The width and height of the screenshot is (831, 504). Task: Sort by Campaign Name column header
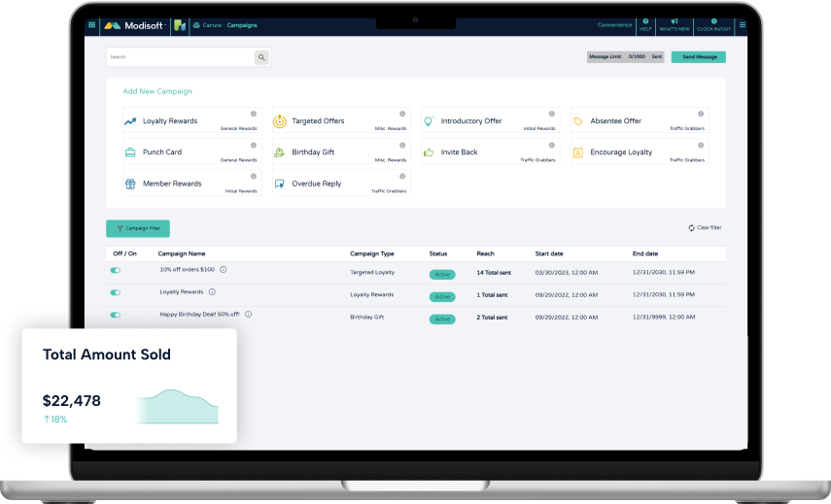click(x=181, y=253)
